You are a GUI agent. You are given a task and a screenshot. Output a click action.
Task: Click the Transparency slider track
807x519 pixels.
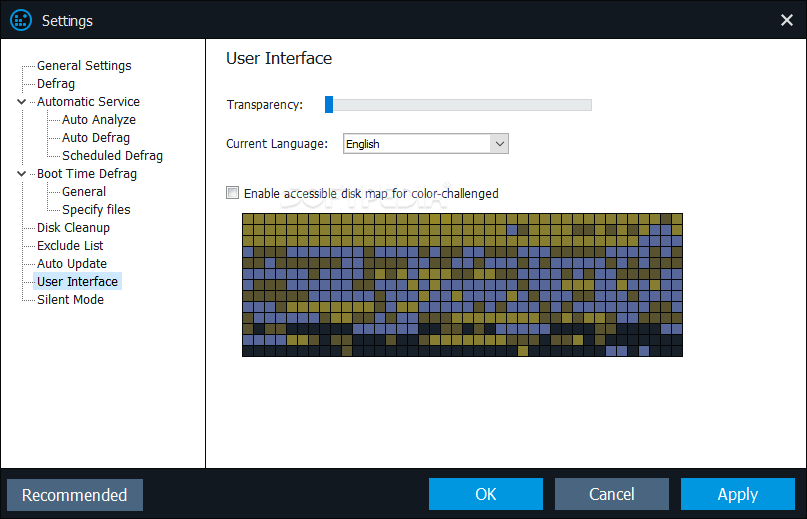458,105
